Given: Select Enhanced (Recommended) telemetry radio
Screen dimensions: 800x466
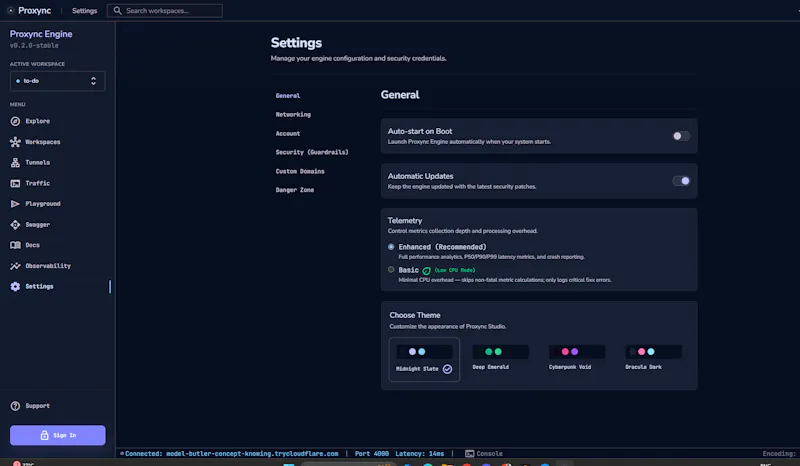Looking at the screenshot, I should pyautogui.click(x=391, y=247).
